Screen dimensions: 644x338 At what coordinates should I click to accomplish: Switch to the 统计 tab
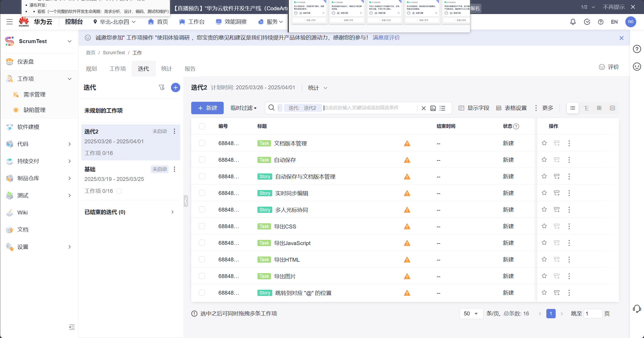pyautogui.click(x=167, y=69)
